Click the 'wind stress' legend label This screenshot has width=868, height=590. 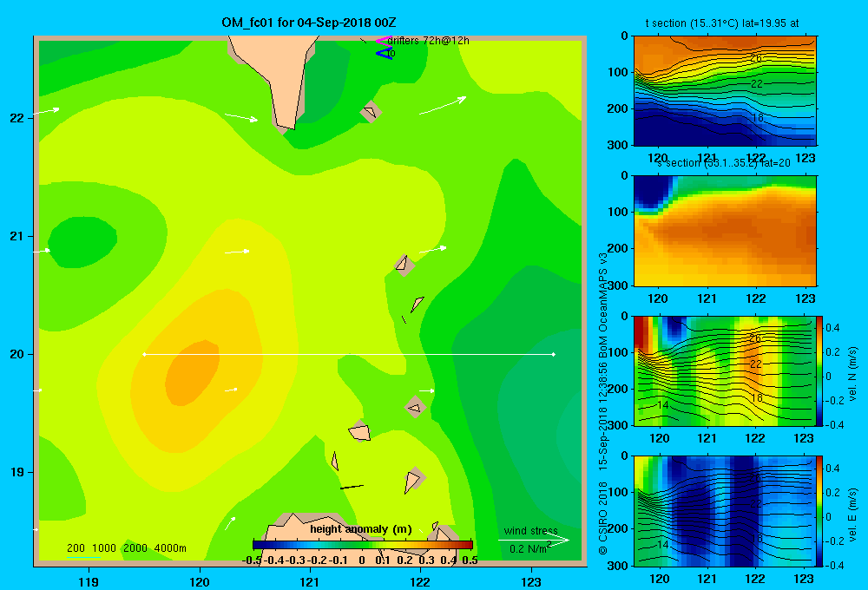click(x=530, y=531)
